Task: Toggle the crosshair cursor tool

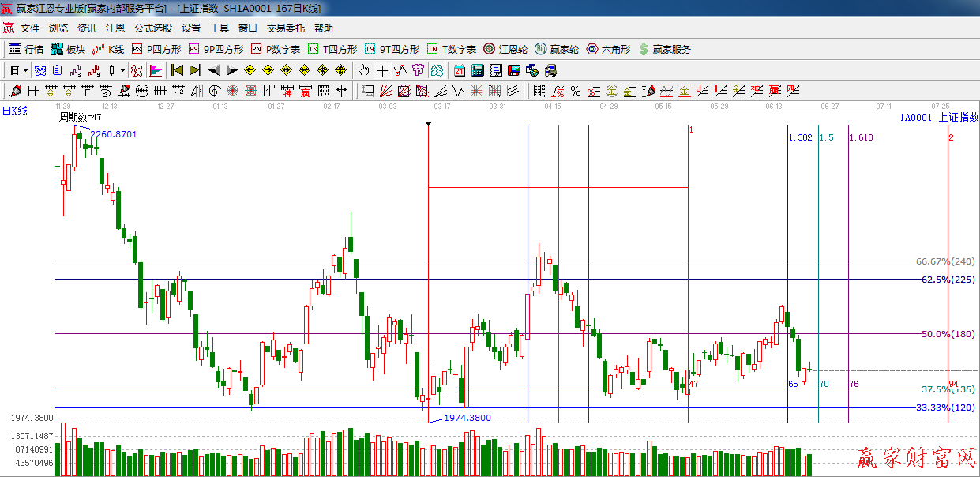Action: click(382, 70)
